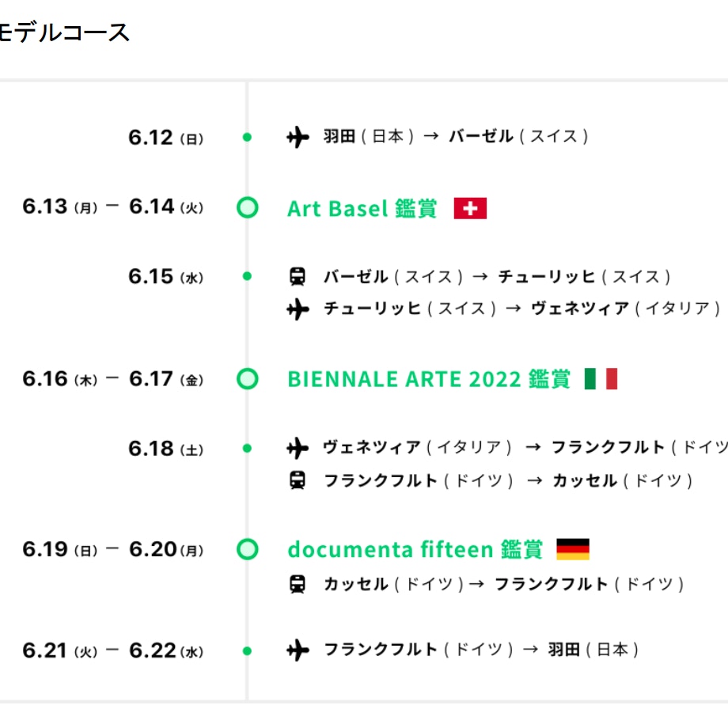This screenshot has height=728, width=728.
Task: Open the BIENNALE ARTE 2022 鑑賞 heading
Action: click(x=428, y=379)
